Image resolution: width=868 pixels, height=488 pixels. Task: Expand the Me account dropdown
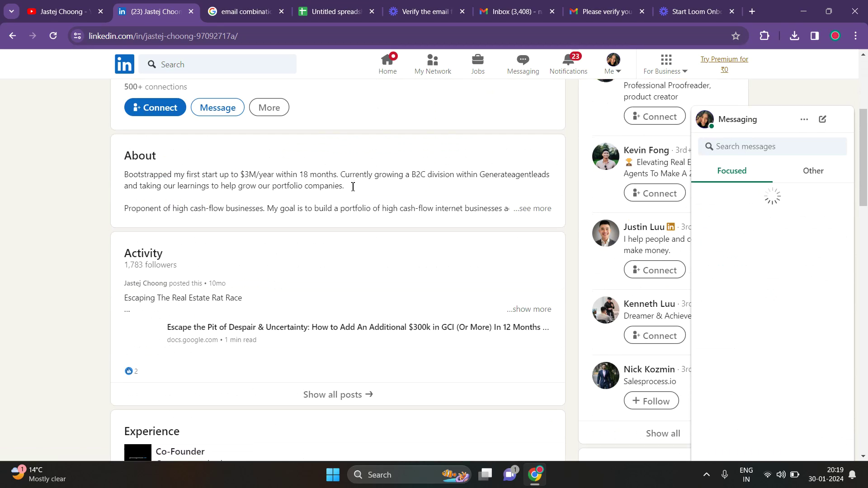tap(613, 64)
